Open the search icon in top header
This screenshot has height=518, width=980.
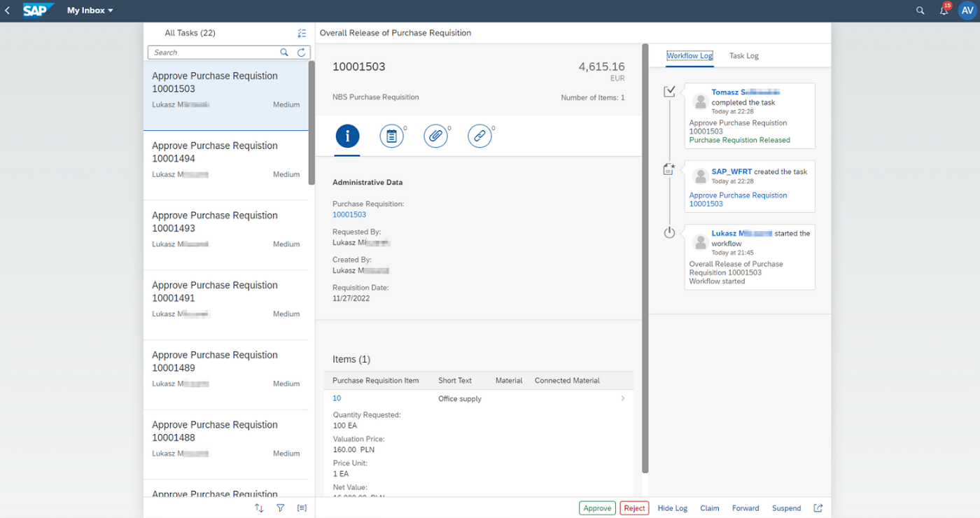point(920,10)
